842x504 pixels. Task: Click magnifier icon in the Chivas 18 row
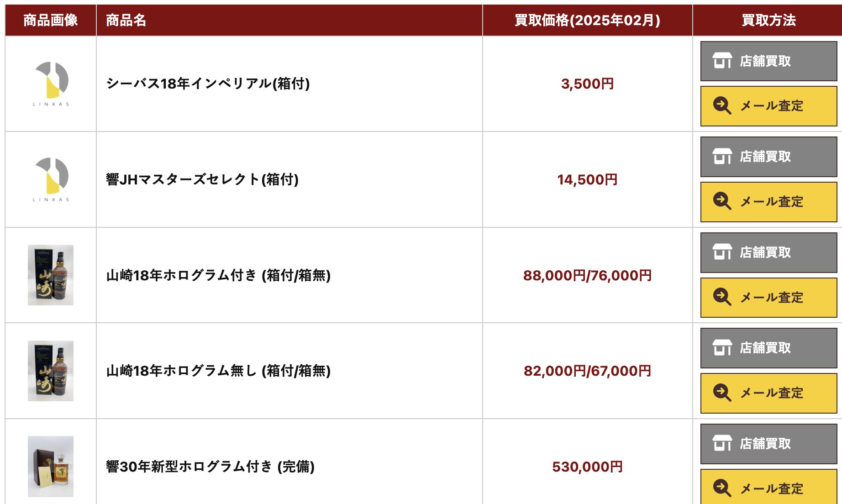tap(722, 106)
